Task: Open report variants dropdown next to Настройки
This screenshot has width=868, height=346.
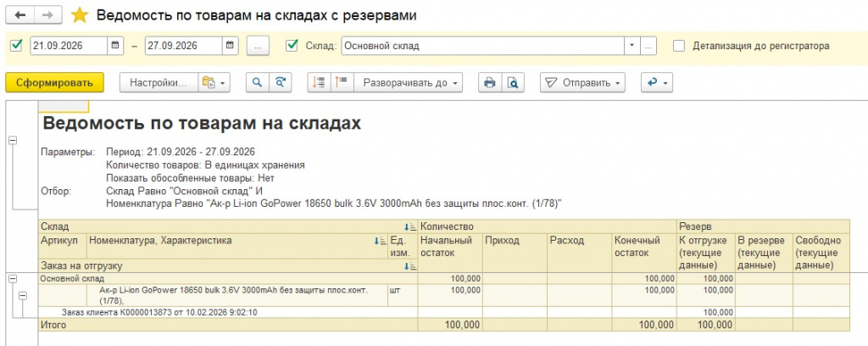Action: [x=214, y=82]
